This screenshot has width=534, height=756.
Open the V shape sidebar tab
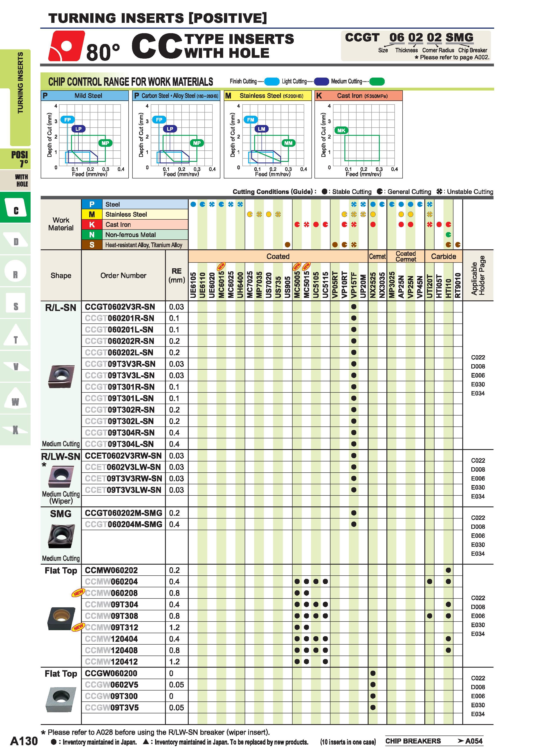(x=16, y=367)
